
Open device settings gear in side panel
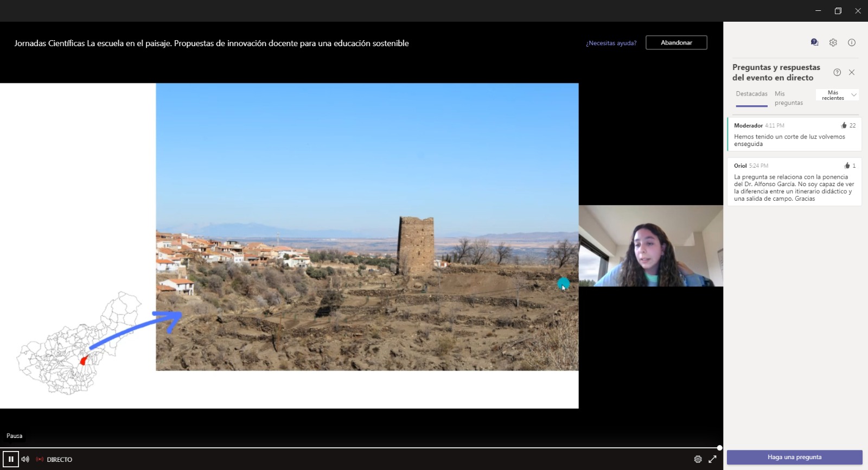833,42
